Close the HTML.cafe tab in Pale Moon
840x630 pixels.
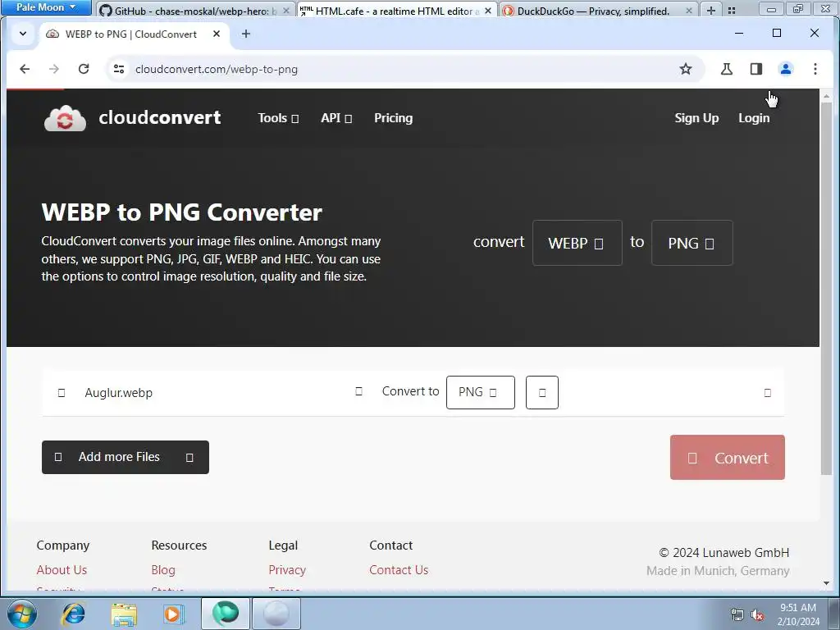[488, 11]
